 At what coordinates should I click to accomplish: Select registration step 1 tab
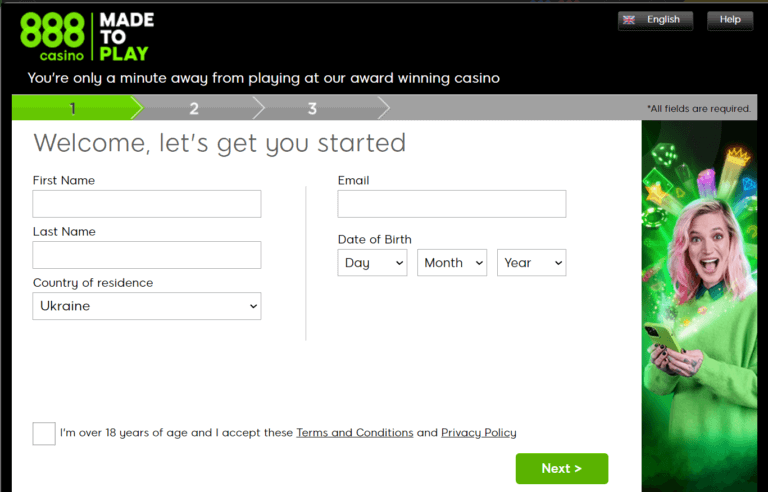(72, 108)
